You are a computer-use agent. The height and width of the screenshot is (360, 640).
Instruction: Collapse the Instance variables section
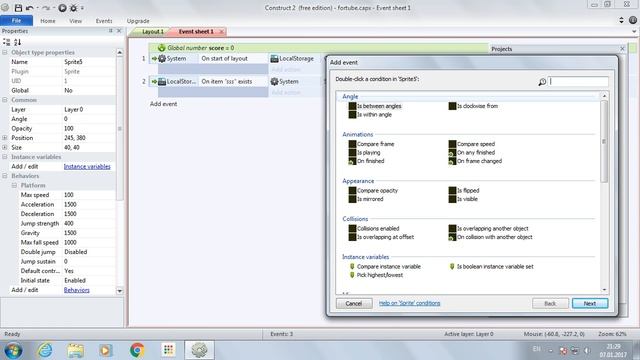[x=5, y=157]
